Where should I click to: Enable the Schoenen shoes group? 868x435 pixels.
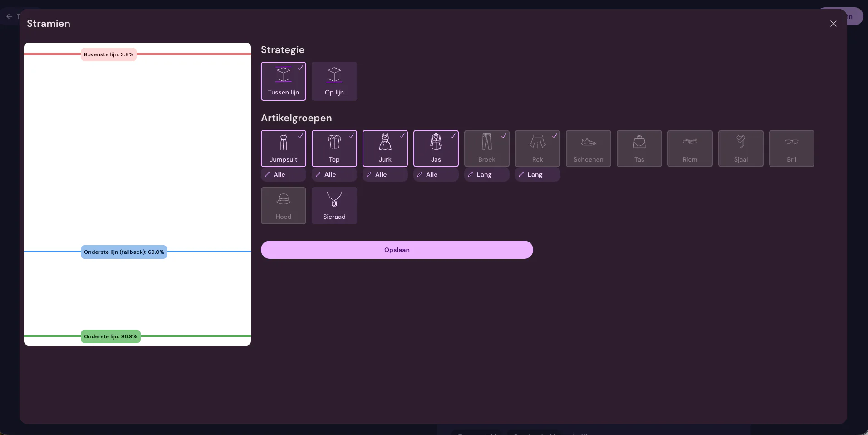tap(588, 148)
